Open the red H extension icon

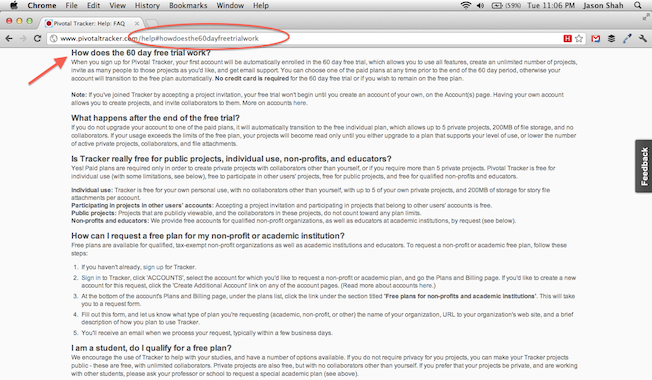(x=568, y=38)
